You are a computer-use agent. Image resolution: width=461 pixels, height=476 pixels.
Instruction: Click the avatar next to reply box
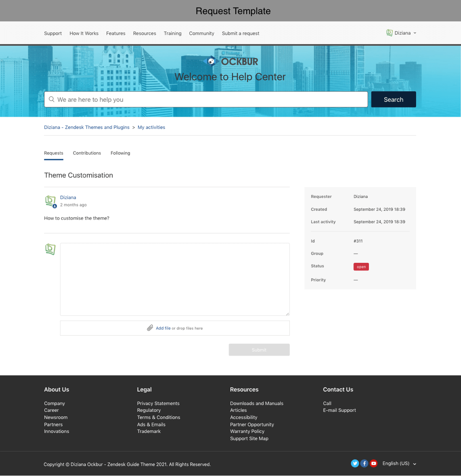(x=50, y=249)
